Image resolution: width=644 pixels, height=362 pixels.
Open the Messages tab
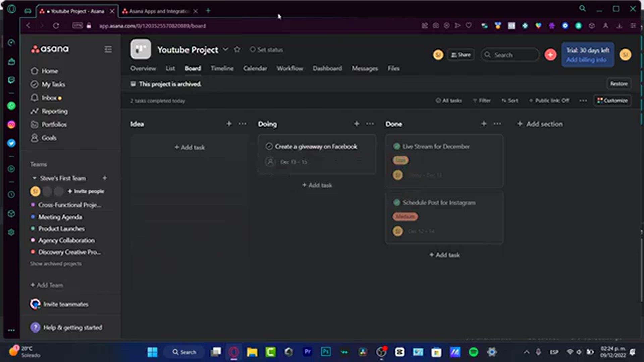coord(365,68)
